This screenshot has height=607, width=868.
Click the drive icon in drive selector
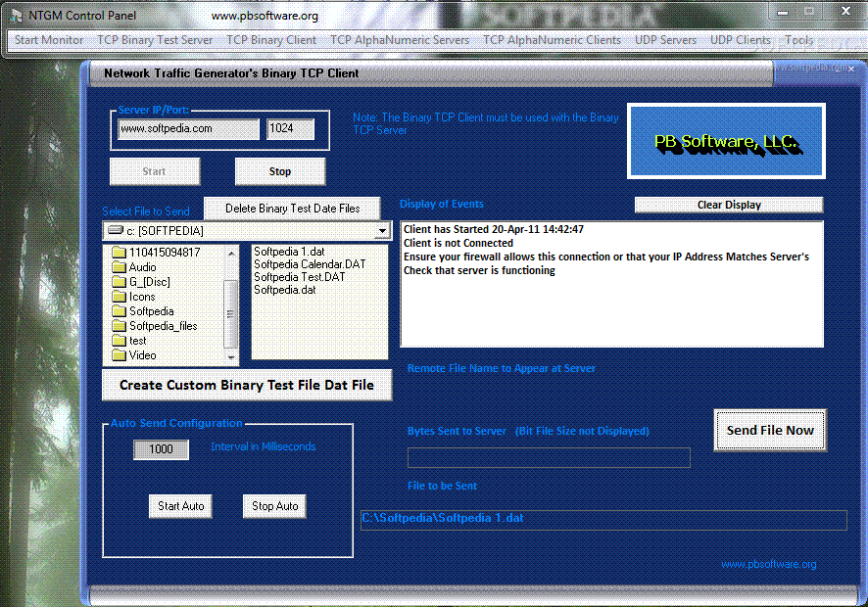(116, 230)
